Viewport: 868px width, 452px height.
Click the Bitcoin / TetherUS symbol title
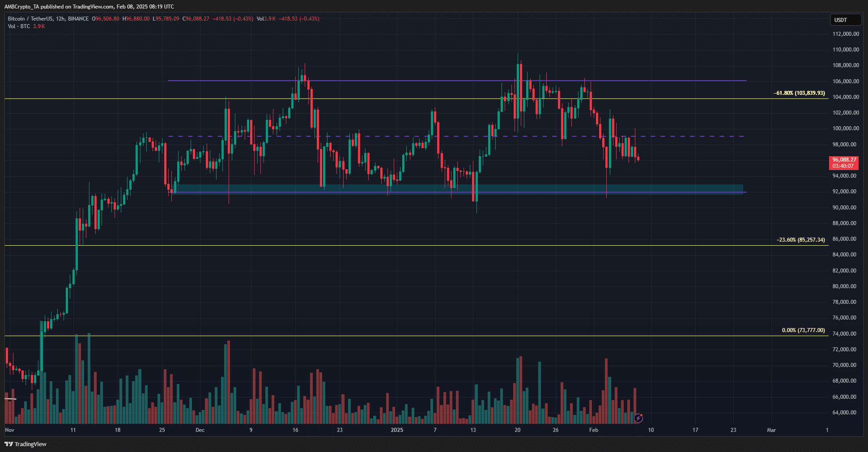point(30,19)
